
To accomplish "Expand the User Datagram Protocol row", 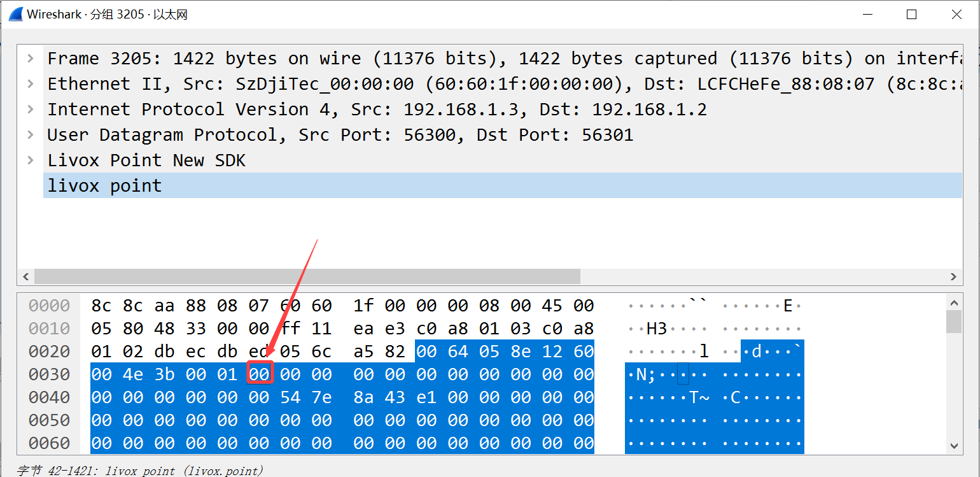I will click(30, 134).
